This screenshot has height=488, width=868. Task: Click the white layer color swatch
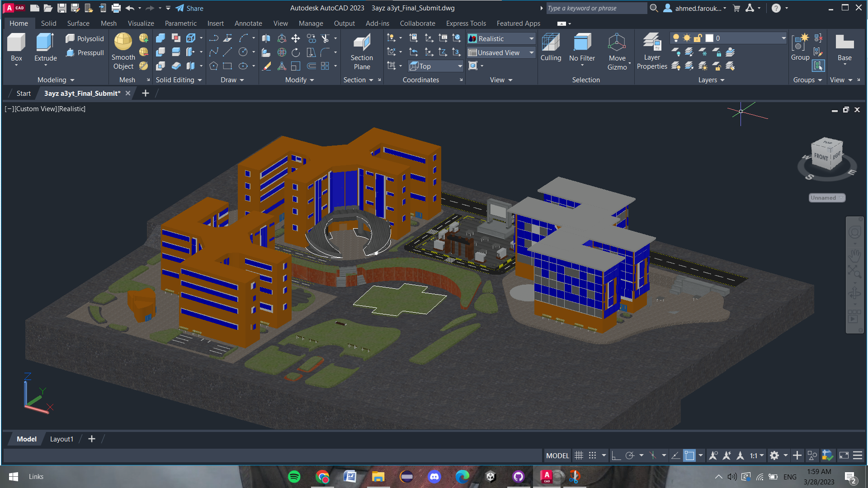709,38
